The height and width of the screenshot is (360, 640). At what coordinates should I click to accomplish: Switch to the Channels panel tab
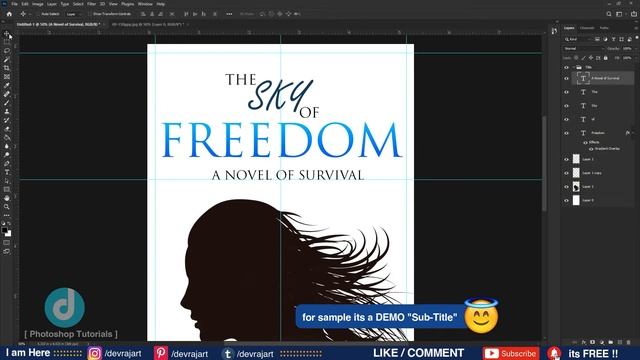[587, 28]
